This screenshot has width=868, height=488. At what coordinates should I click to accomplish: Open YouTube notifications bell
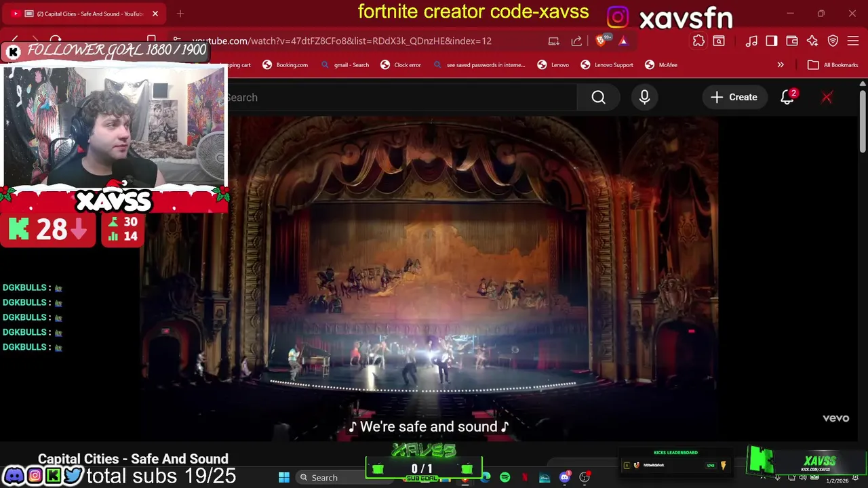787,98
